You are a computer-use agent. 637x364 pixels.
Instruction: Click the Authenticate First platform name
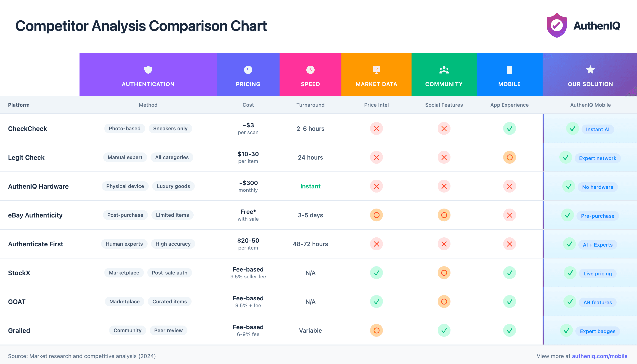[36, 244]
